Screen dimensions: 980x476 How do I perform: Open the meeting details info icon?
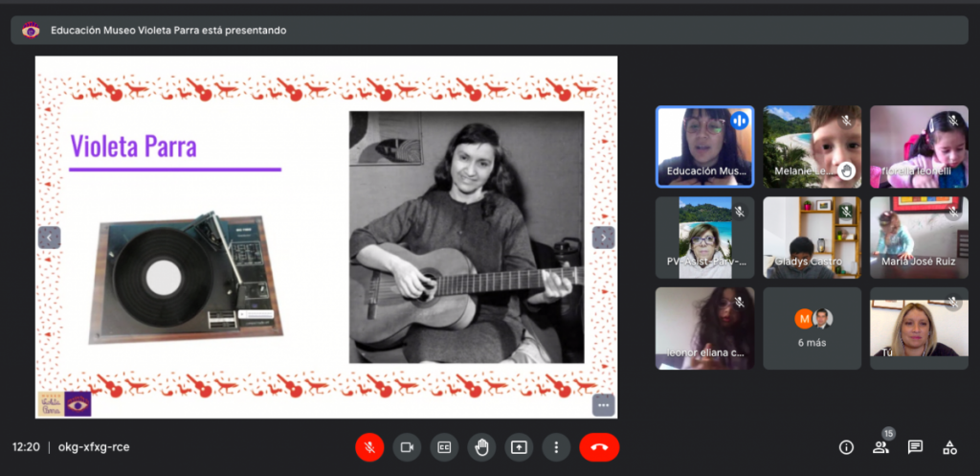846,447
